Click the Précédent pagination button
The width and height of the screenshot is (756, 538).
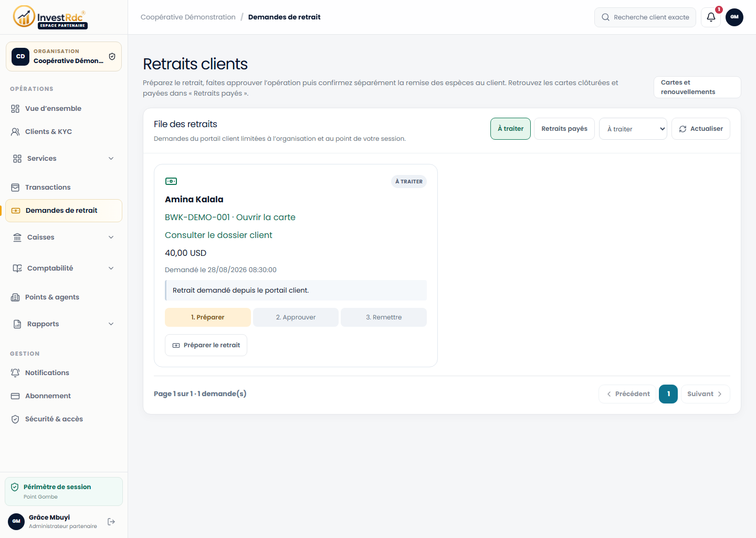pos(627,394)
